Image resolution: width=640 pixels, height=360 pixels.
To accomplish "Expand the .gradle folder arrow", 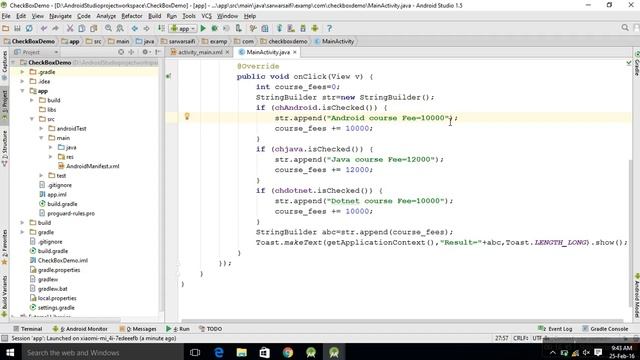I will [22, 72].
